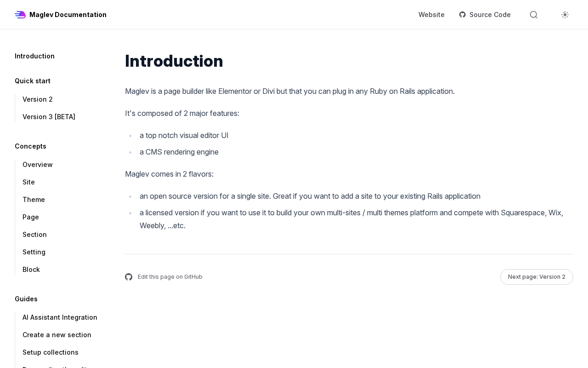Navigate to the Overview concept page
The width and height of the screenshot is (588, 368).
pos(38,165)
